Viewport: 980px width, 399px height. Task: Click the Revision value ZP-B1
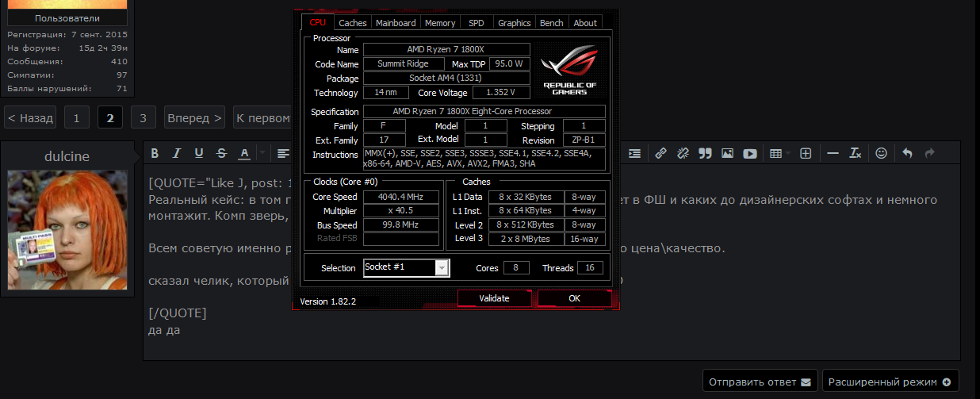(x=583, y=140)
